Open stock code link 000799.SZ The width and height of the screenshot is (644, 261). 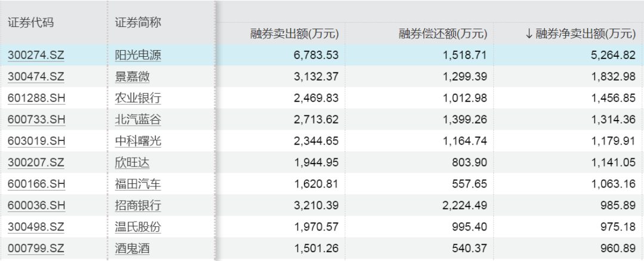tap(36, 248)
